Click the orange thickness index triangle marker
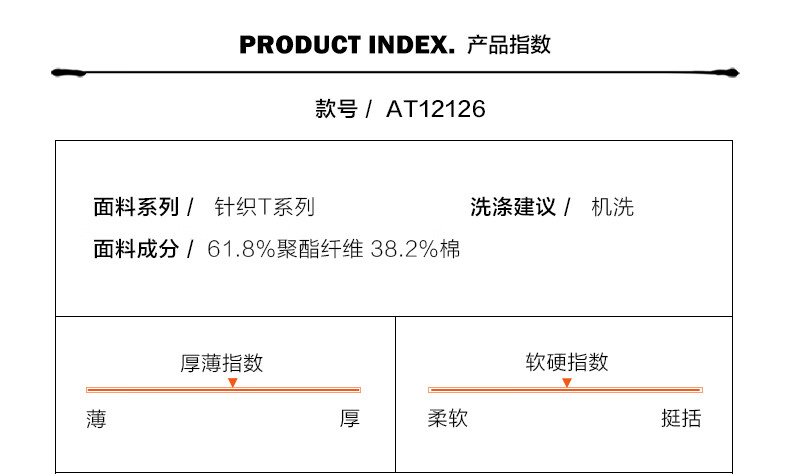 coord(232,382)
